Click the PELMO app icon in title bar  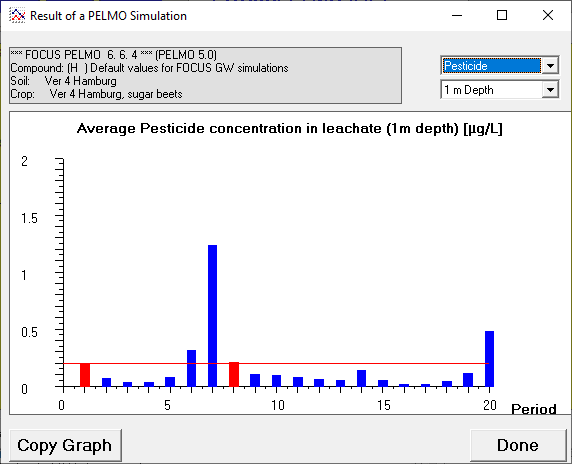click(x=17, y=16)
